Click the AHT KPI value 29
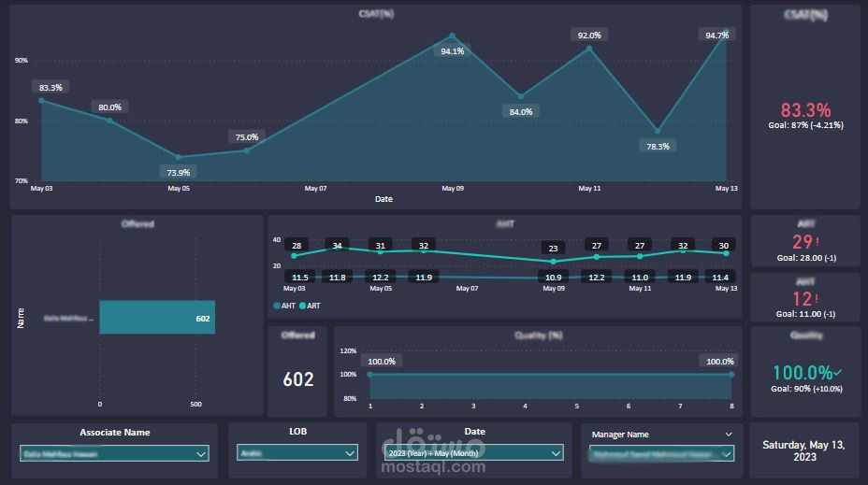 (803, 242)
